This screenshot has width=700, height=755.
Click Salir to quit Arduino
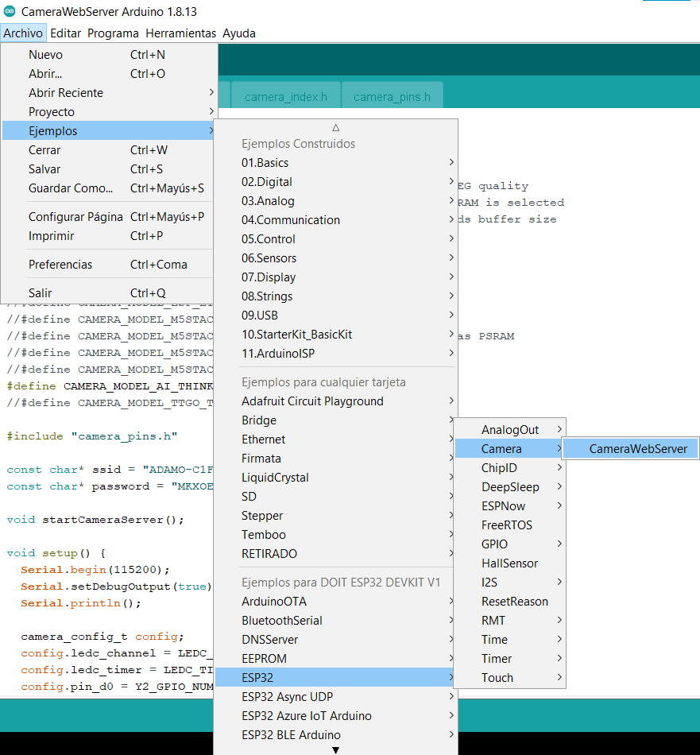pyautogui.click(x=40, y=293)
